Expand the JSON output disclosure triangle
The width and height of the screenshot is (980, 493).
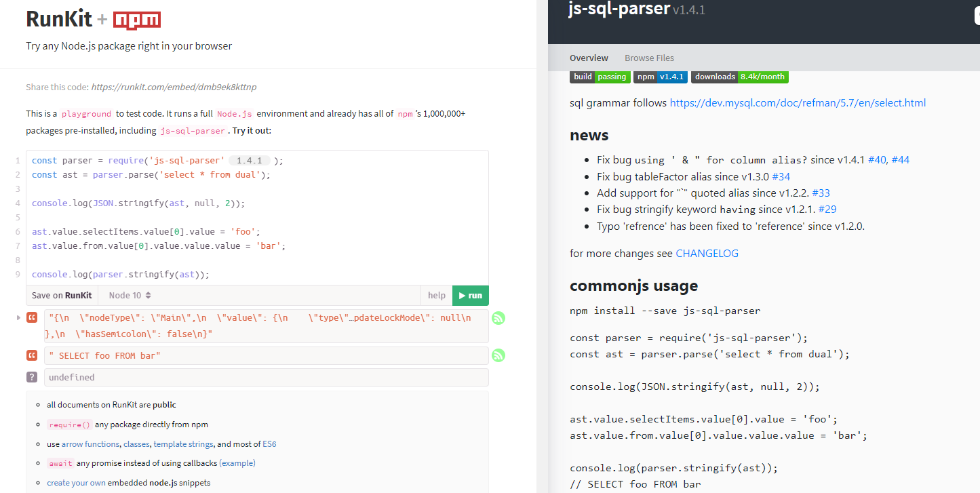pos(18,317)
